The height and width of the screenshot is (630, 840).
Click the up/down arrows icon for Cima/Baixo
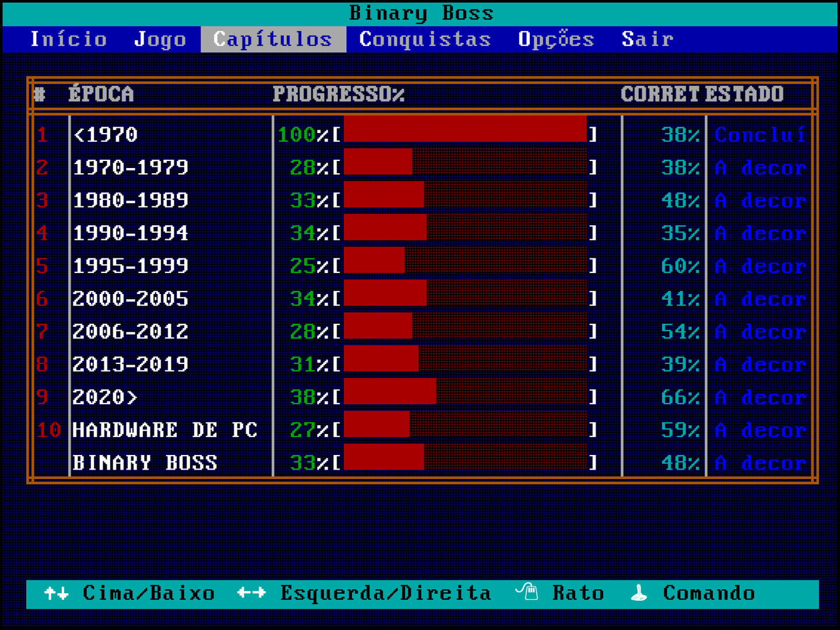[x=57, y=593]
